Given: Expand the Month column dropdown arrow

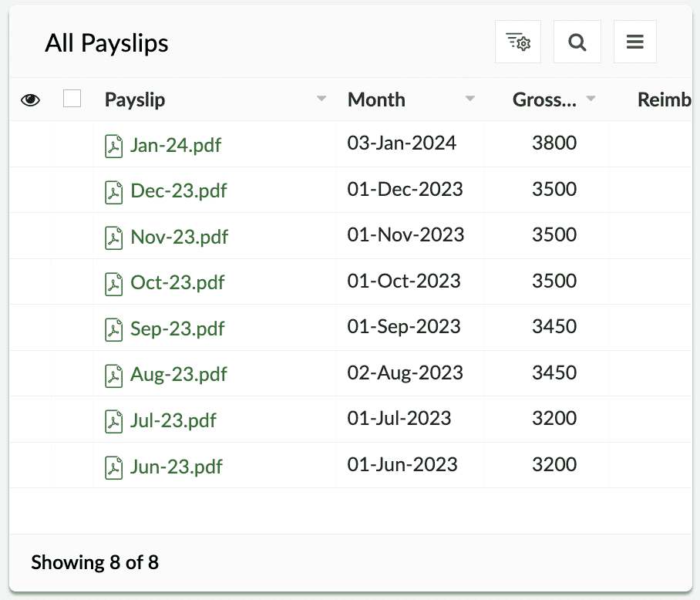Looking at the screenshot, I should tap(470, 99).
